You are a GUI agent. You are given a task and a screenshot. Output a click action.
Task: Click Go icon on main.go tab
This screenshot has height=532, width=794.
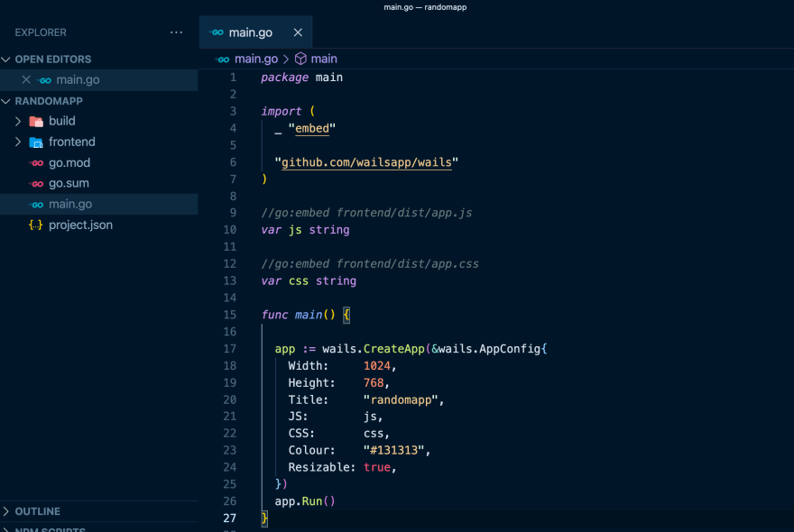pyautogui.click(x=217, y=32)
